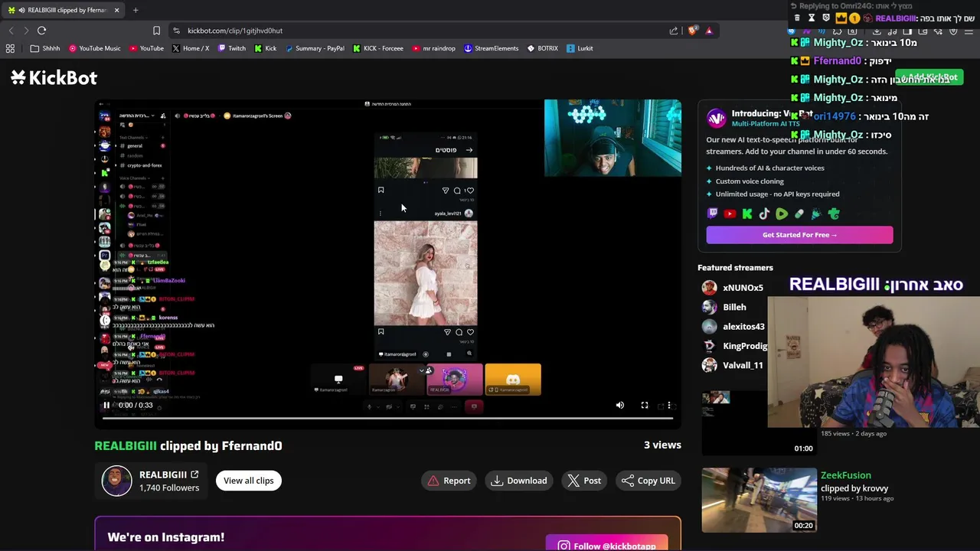Screen dimensions: 980x551
Task: Open Summary - PayPal bookmark
Action: [315, 48]
